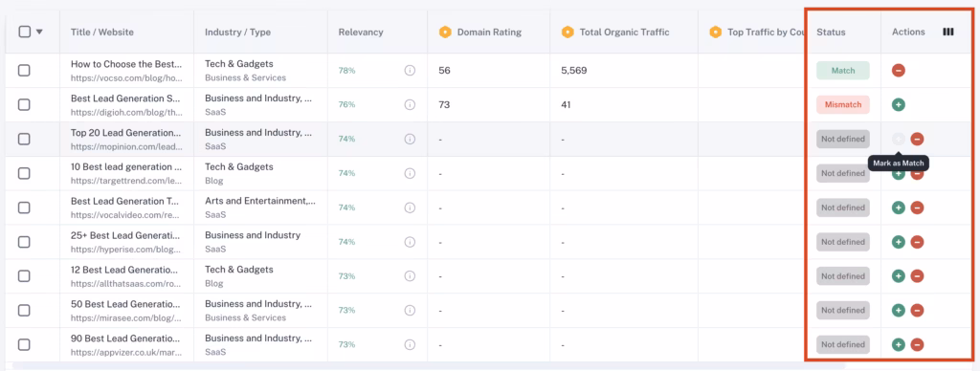Open relevancy info for the mirasee.com row
The image size is (980, 371).
[x=410, y=311]
